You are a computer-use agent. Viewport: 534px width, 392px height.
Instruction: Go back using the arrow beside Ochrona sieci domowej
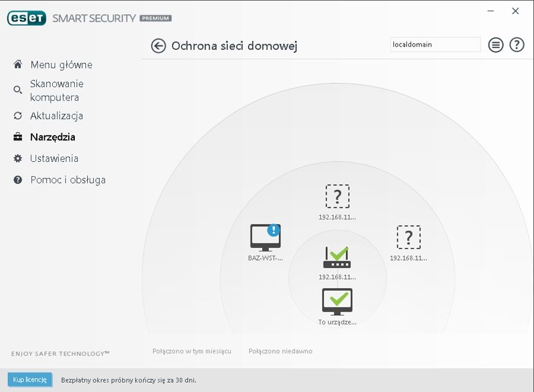pyautogui.click(x=158, y=46)
